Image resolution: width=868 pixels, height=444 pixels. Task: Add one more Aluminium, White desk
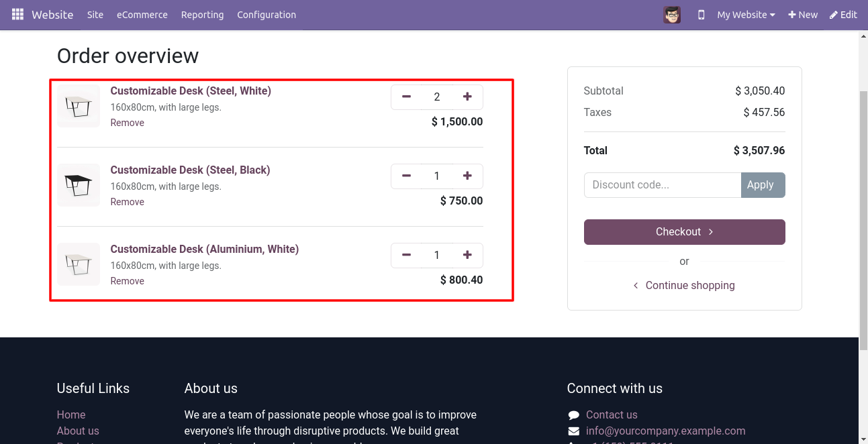click(x=467, y=256)
